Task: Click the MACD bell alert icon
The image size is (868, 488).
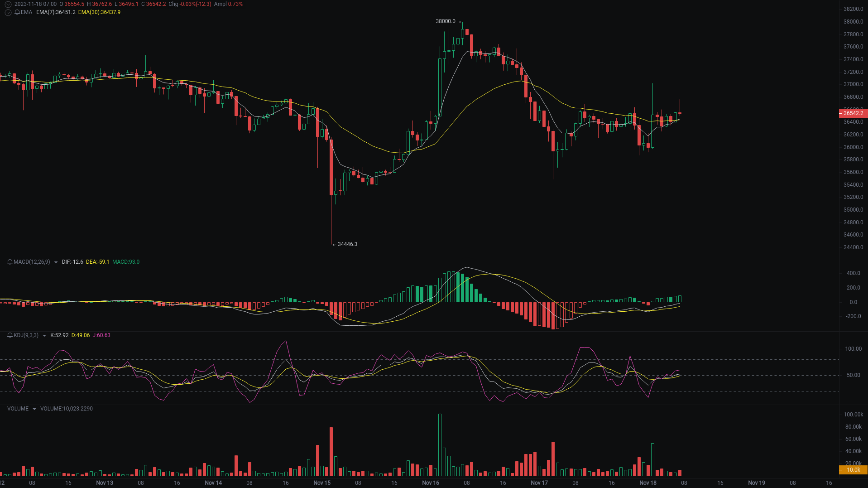Action: click(10, 262)
